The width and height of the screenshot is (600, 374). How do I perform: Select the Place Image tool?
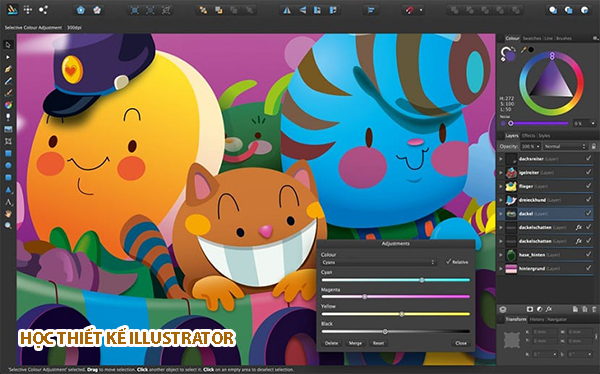click(8, 129)
